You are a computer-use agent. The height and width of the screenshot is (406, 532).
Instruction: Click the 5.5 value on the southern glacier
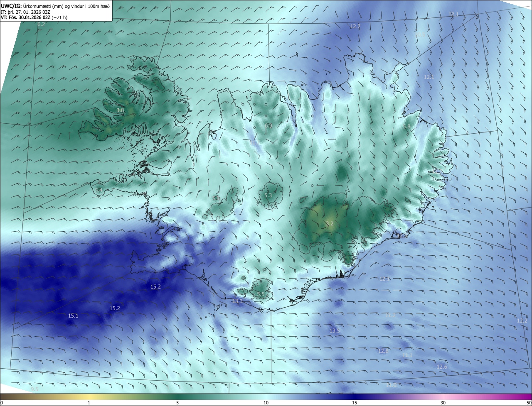point(261,294)
